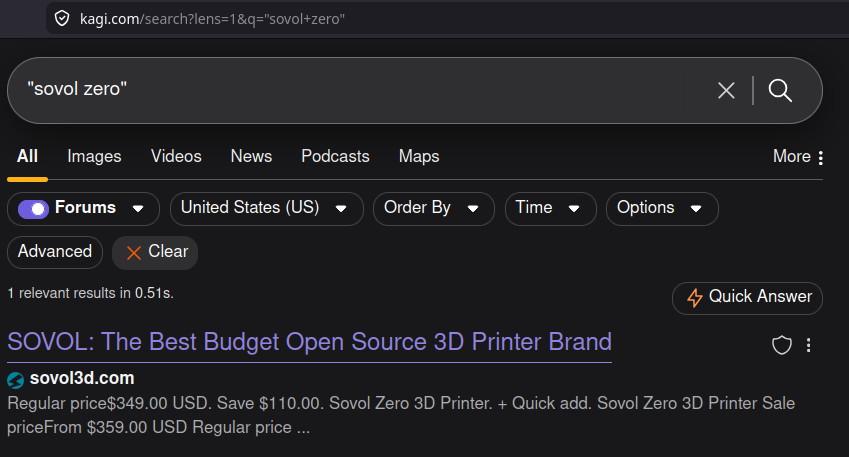Click the Quick Answer lightning icon
Screen dimensions: 849x457
[x=695, y=298]
